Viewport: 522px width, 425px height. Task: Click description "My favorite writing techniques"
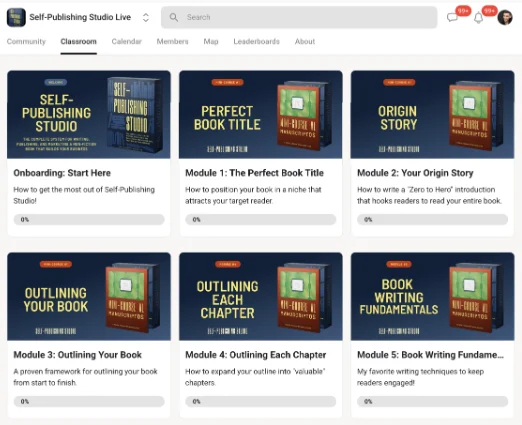pos(420,377)
